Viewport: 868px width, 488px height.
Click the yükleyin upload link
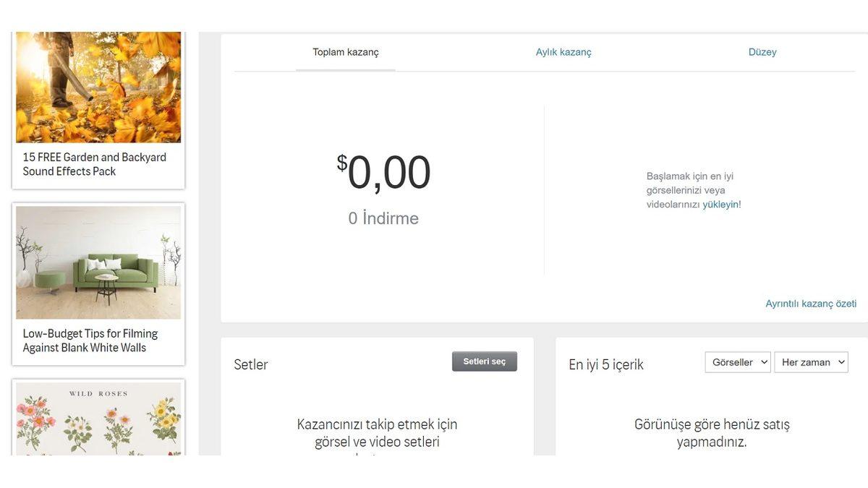(720, 205)
